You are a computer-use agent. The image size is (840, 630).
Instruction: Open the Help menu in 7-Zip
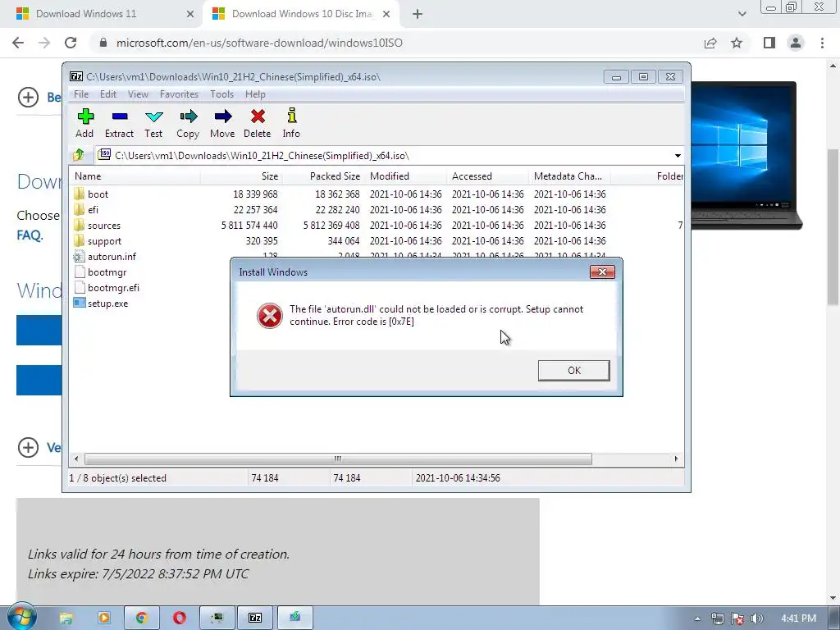[x=255, y=94]
